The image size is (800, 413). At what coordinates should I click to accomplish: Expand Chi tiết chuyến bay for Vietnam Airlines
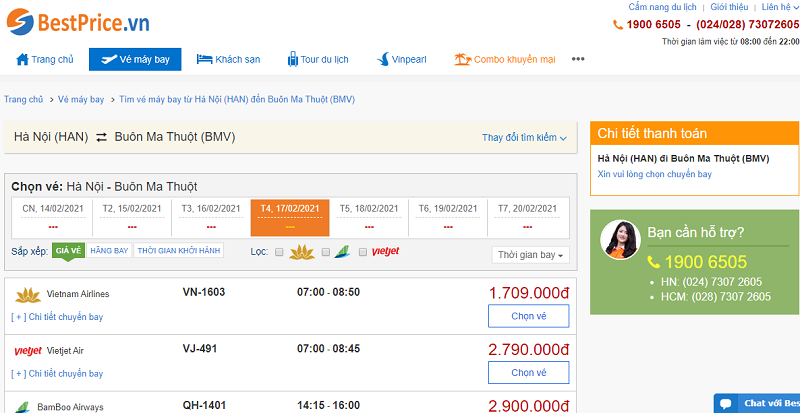coord(57,317)
